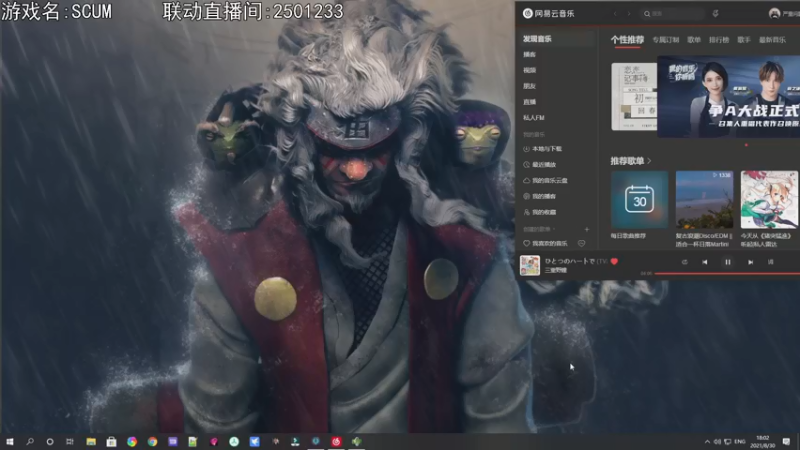This screenshot has height=450, width=800.
Task: Open the Windows Start menu
Action: (9, 441)
